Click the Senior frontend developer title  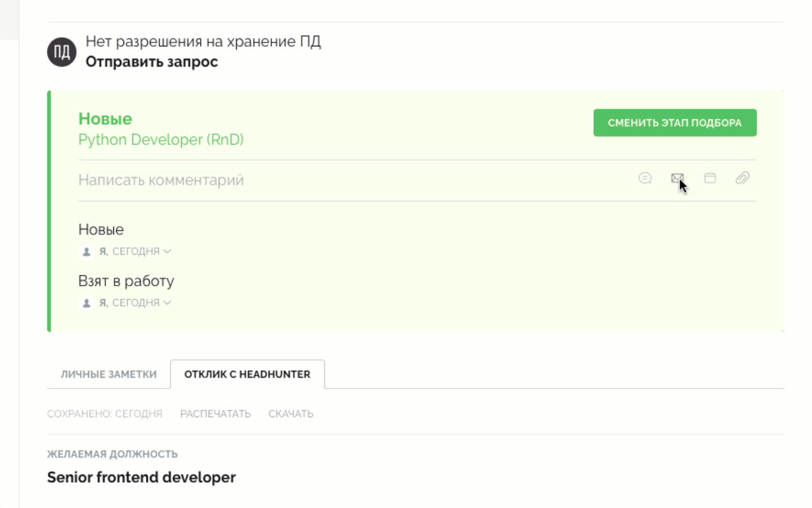point(141,477)
